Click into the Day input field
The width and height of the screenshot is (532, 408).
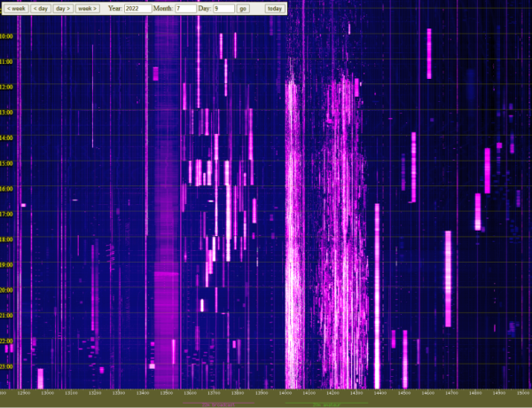point(223,8)
